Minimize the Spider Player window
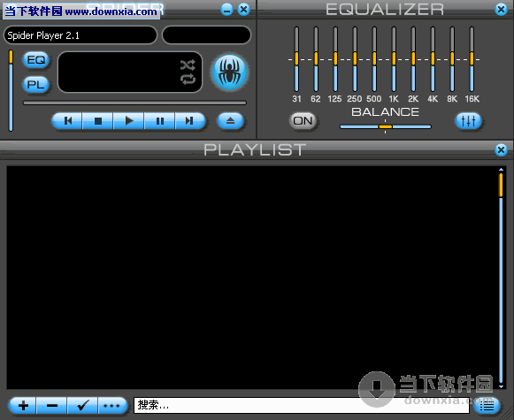This screenshot has height=420, width=514. pos(226,10)
